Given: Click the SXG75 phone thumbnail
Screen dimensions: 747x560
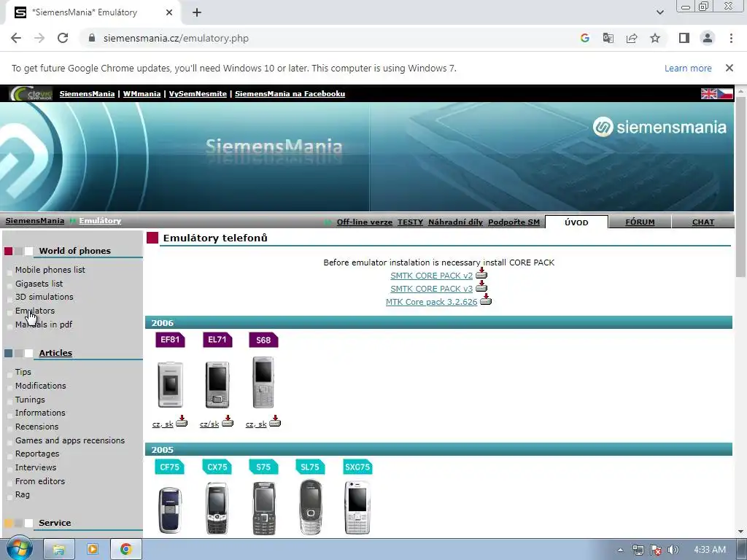Looking at the screenshot, I should tap(357, 507).
